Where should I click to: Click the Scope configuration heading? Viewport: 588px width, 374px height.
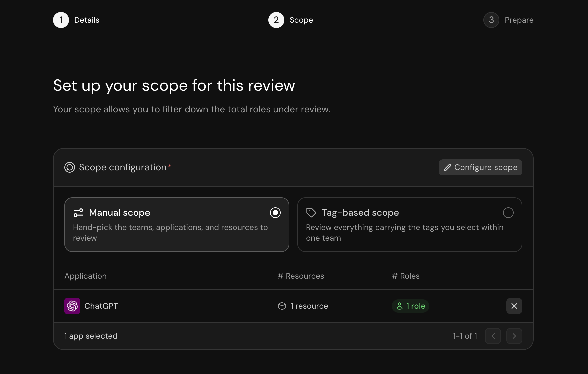[x=122, y=167]
